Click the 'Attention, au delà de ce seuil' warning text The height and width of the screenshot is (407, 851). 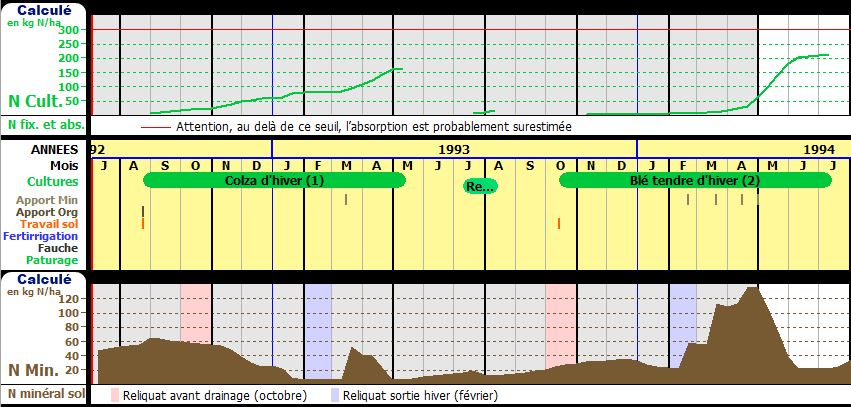coord(374,127)
